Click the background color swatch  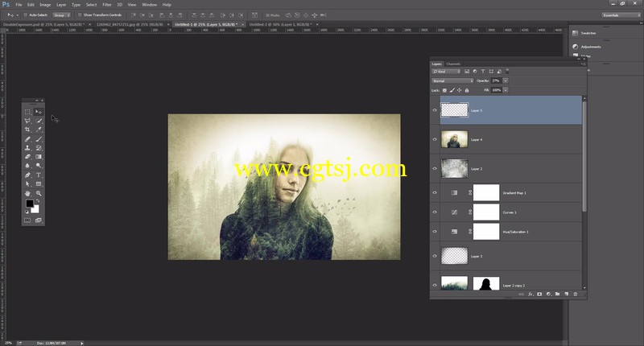[36, 210]
